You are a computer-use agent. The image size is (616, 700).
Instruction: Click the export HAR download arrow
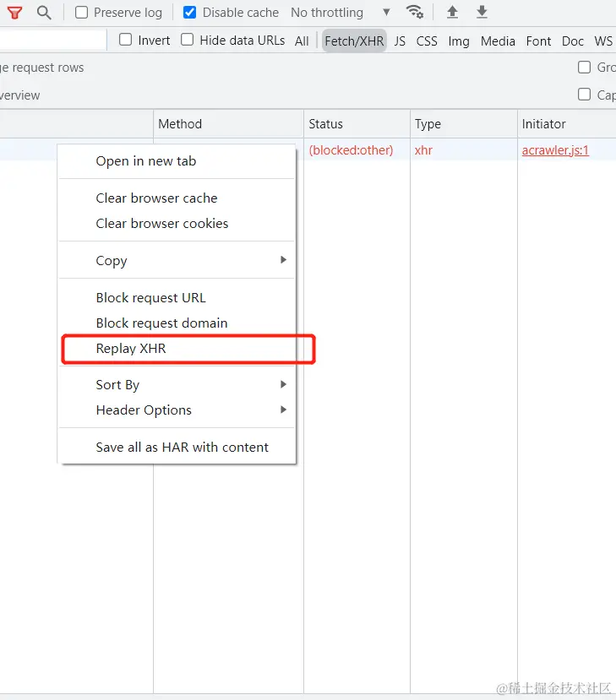click(x=482, y=12)
